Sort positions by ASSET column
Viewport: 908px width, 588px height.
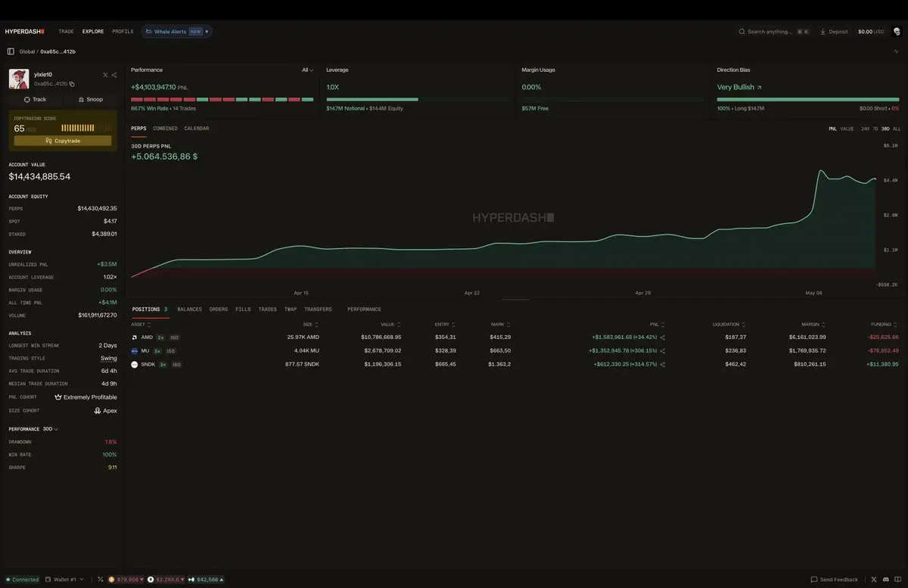tap(140, 325)
